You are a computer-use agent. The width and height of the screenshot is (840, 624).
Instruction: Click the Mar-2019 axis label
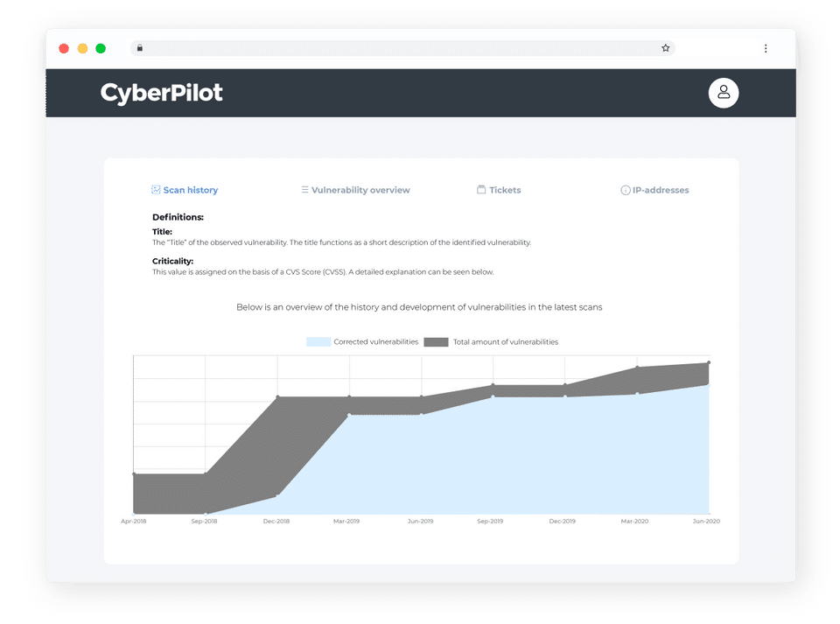coord(346,521)
